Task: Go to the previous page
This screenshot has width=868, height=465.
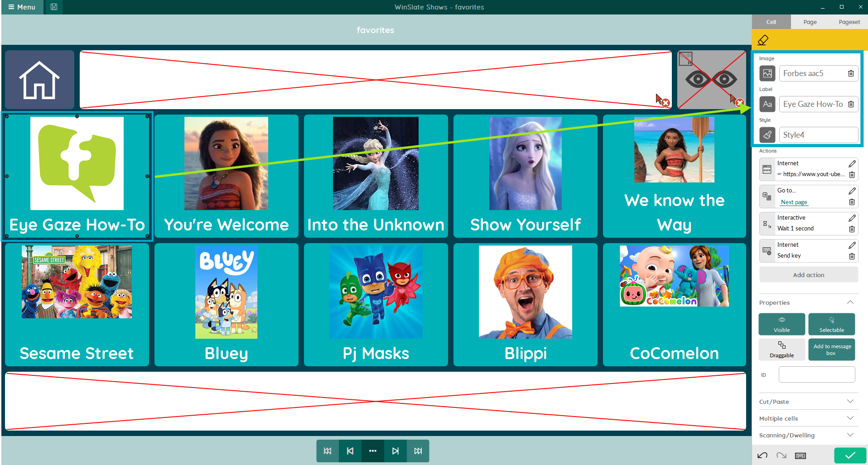Action: coord(350,451)
